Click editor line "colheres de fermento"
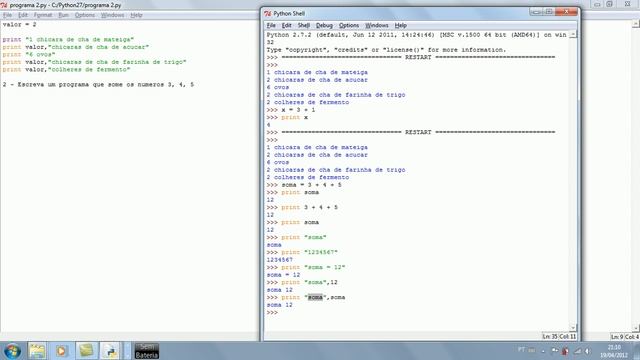 66,70
